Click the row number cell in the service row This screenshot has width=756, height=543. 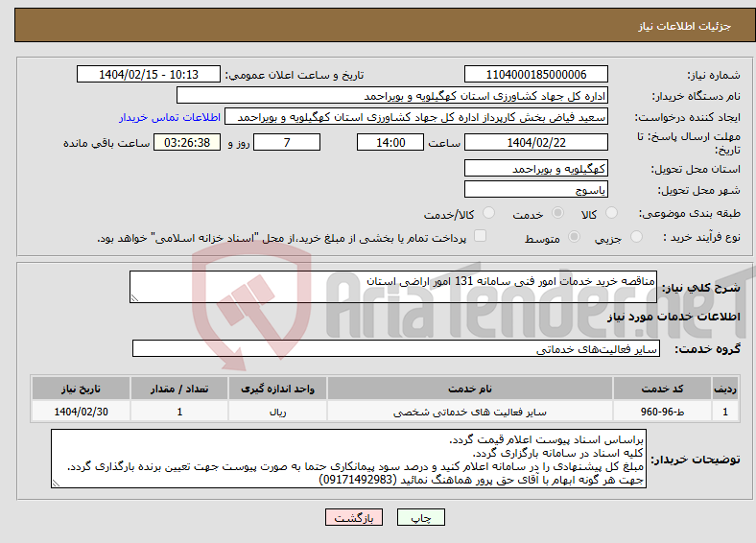725,412
